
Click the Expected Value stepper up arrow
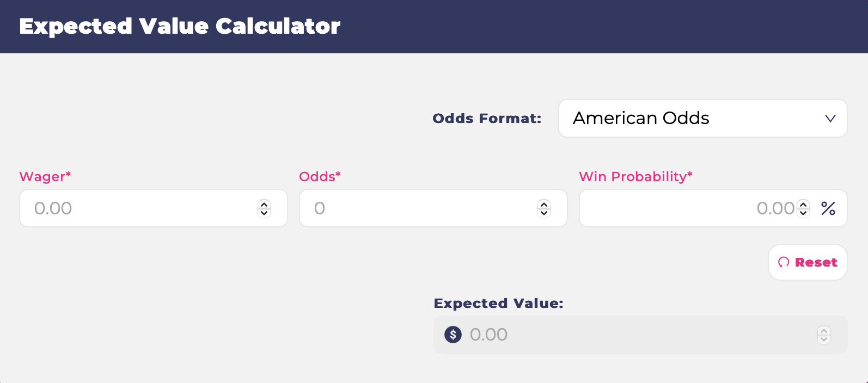pos(824,331)
